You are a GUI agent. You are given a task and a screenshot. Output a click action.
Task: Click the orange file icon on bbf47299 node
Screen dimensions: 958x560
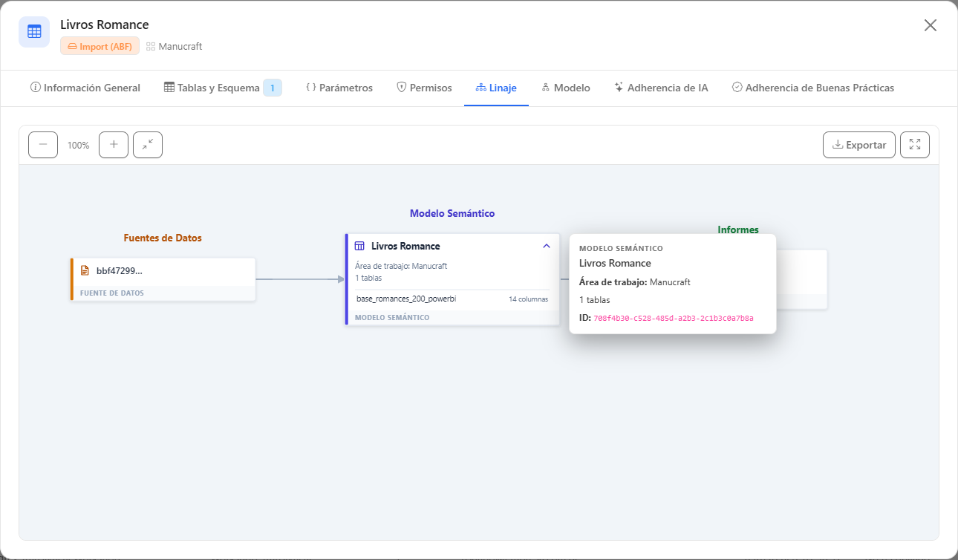(85, 270)
